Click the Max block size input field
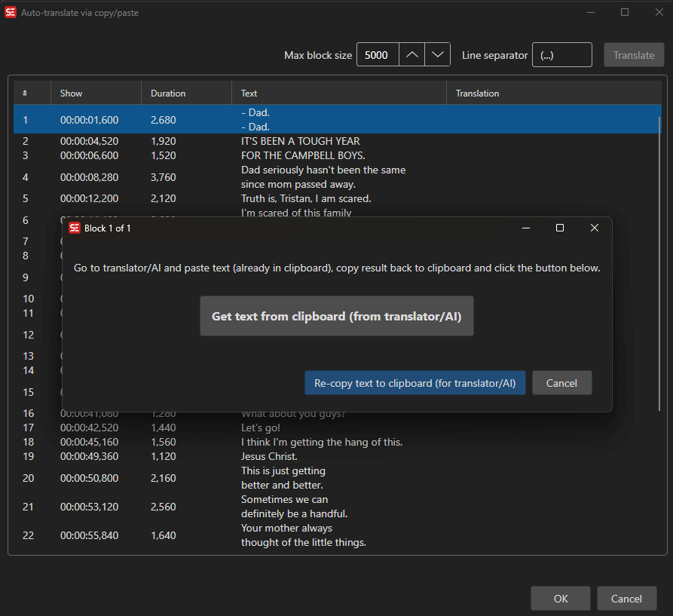 377,55
